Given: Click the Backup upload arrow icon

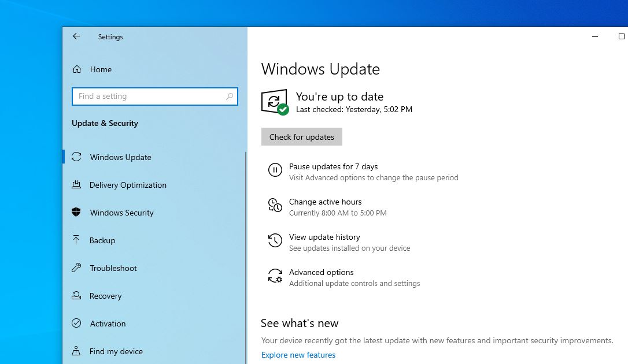Looking at the screenshot, I should (76, 240).
